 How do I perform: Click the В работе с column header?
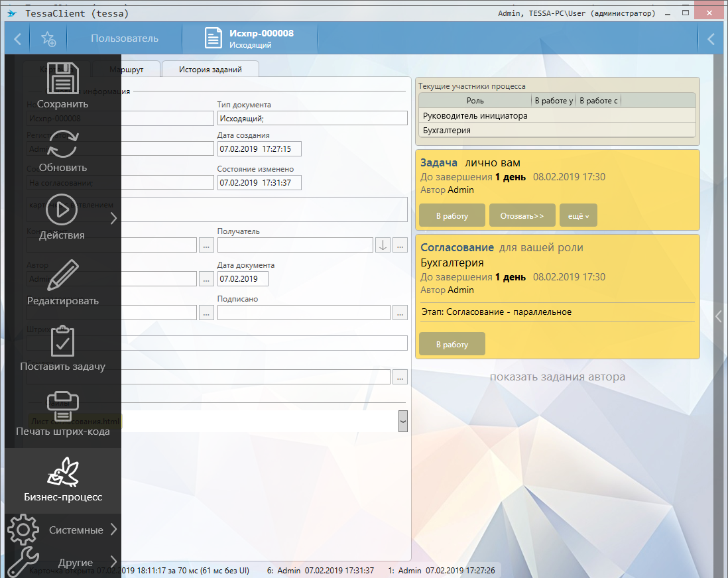pos(599,100)
